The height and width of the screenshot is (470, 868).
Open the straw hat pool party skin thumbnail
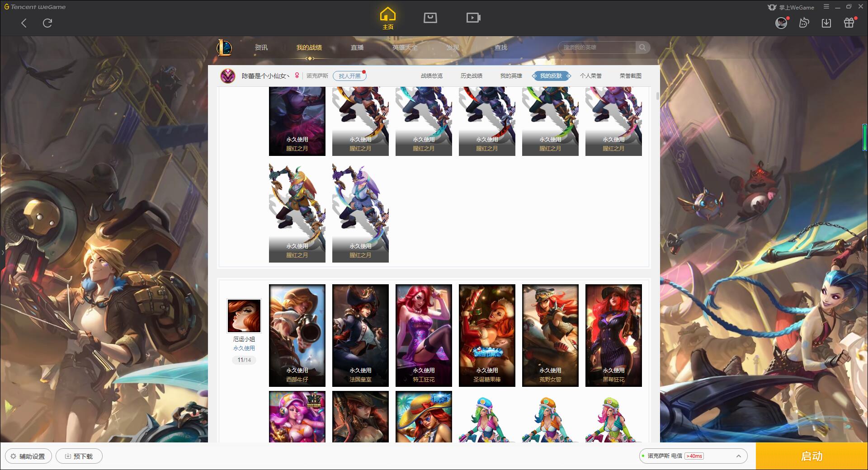point(424,417)
